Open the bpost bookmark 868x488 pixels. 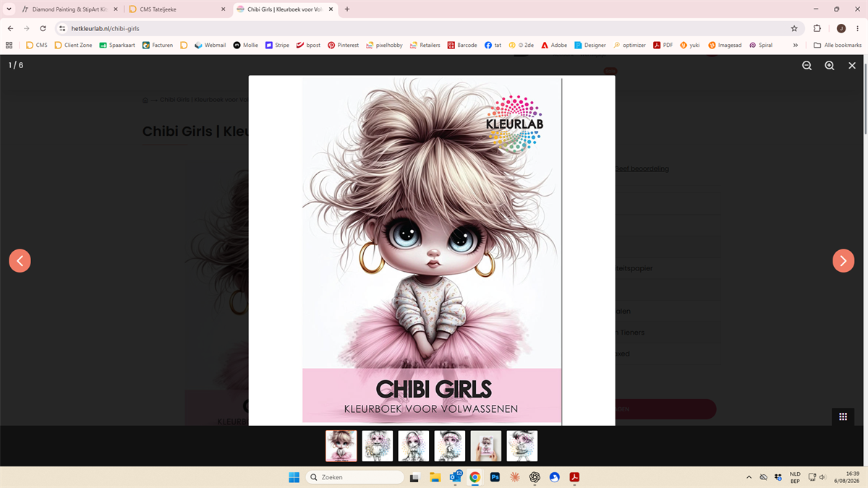(308, 45)
